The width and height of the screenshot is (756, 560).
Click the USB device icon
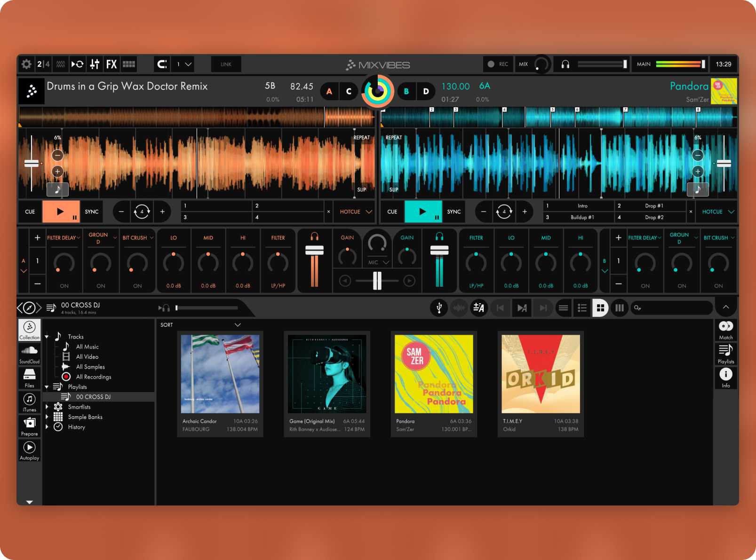[x=439, y=308]
